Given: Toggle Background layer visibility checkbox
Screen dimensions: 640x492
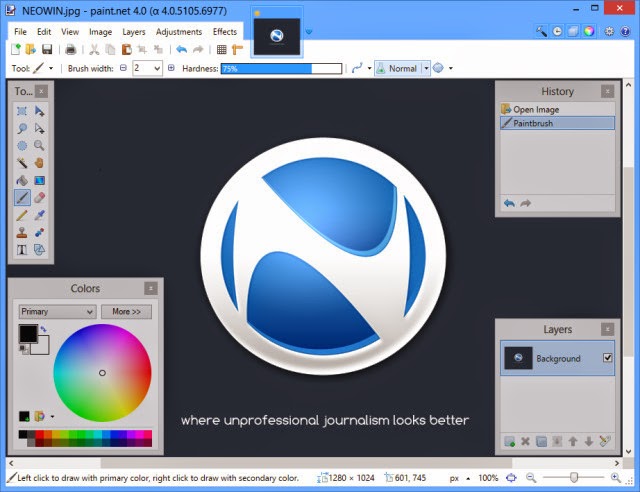Looking at the screenshot, I should pos(607,358).
